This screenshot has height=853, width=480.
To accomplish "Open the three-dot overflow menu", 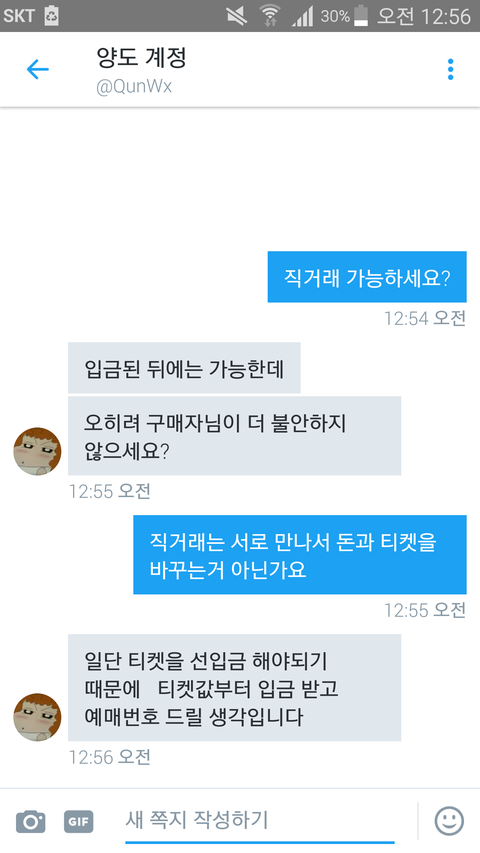I will coord(450,70).
